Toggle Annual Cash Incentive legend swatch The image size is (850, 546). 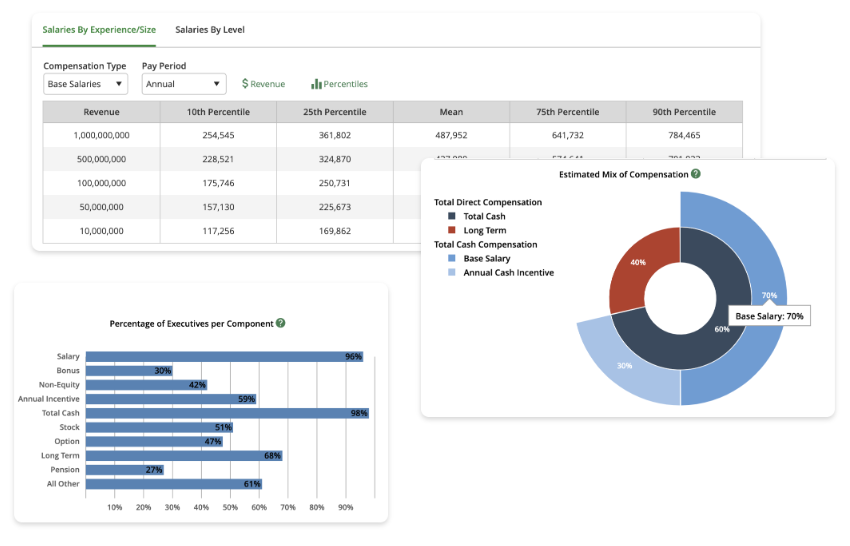click(452, 272)
